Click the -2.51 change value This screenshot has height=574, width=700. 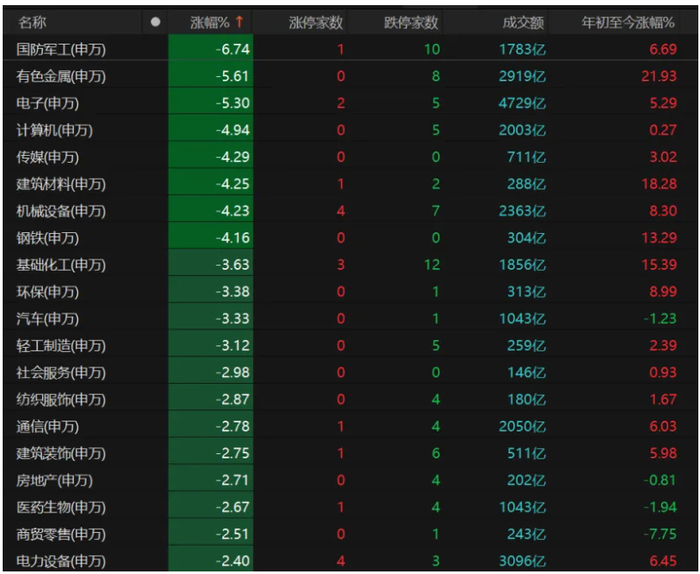tap(233, 534)
